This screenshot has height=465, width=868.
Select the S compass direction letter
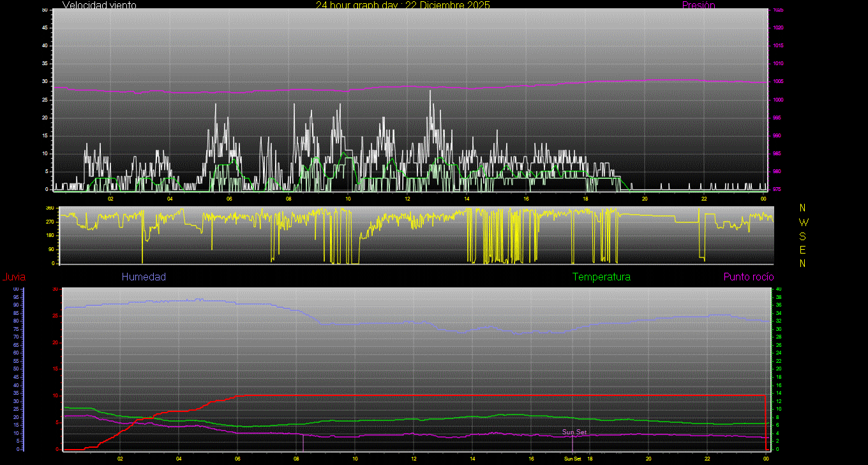(803, 236)
